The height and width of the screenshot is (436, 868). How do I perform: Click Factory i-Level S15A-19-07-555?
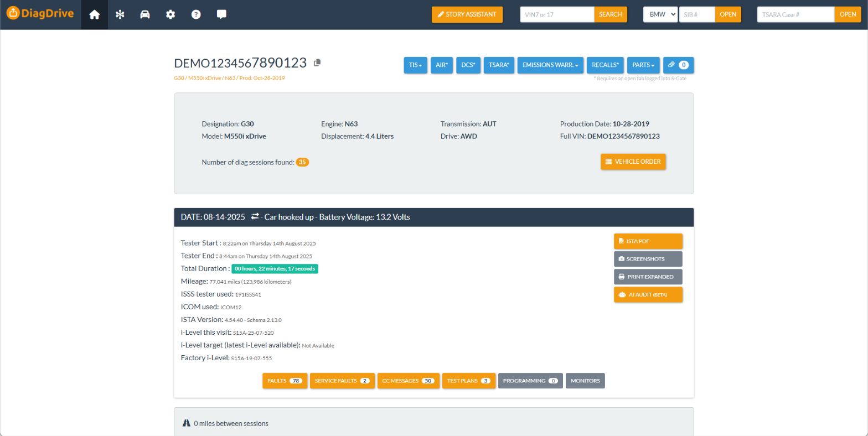tap(251, 359)
